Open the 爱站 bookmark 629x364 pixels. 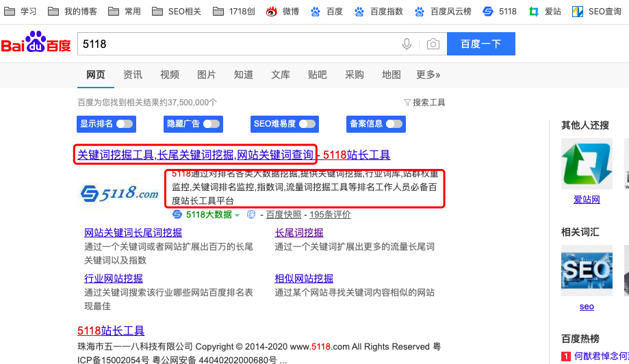545,11
